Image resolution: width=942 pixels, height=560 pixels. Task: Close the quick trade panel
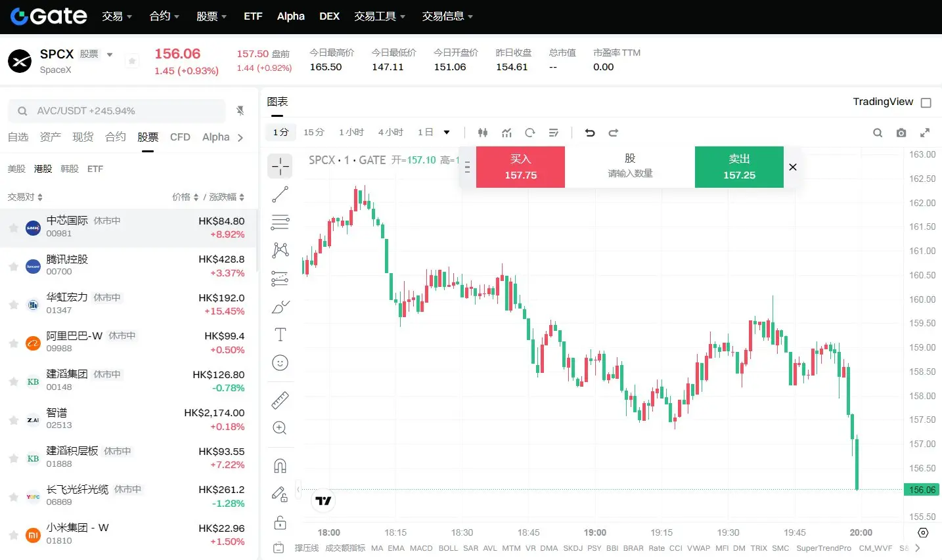(793, 167)
